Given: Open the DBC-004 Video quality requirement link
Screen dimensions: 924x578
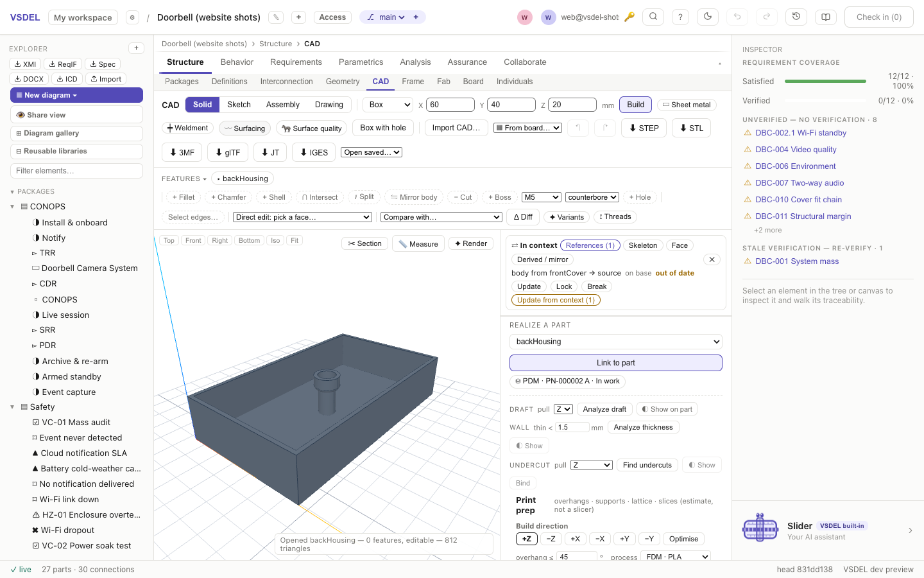Looking at the screenshot, I should point(796,150).
